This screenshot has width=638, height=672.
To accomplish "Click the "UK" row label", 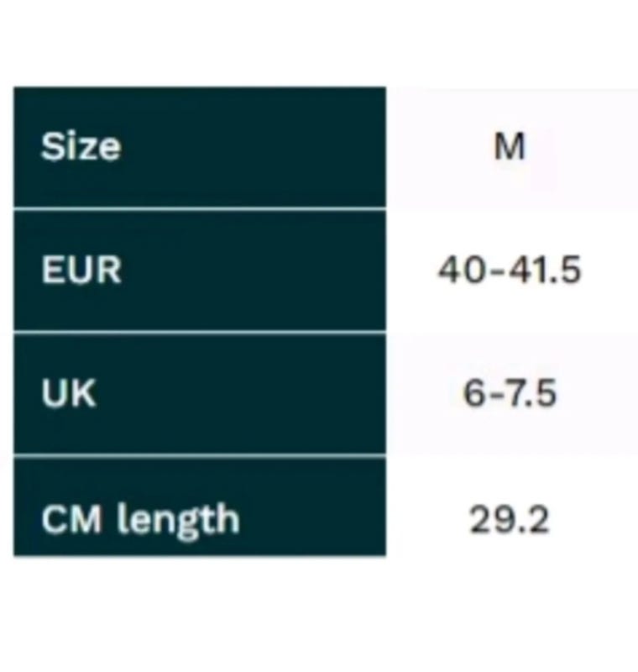I will pos(69,393).
